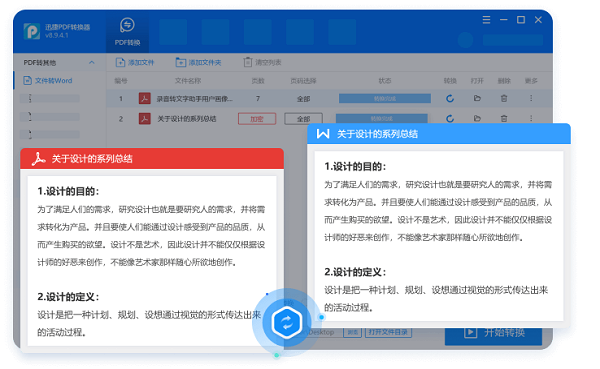Open output folder for row 2 file

click(x=477, y=118)
